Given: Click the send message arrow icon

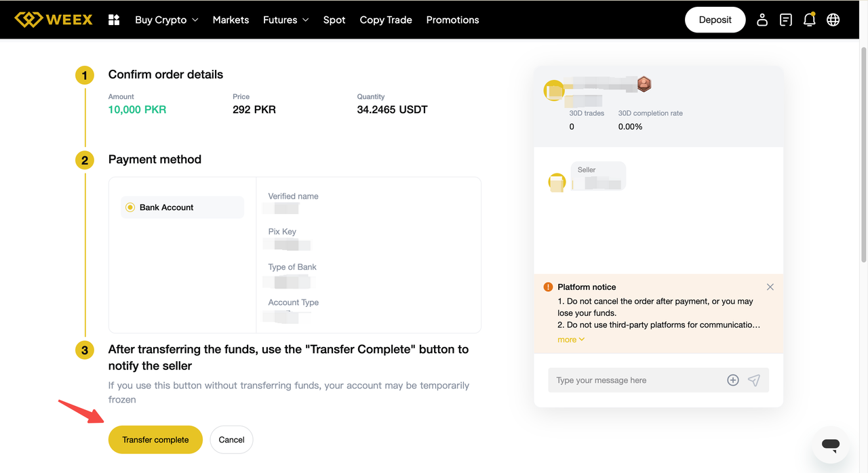Looking at the screenshot, I should (x=754, y=380).
